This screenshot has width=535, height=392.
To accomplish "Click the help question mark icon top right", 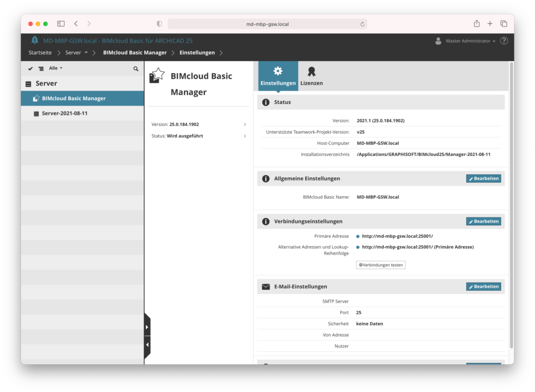I will click(x=504, y=40).
